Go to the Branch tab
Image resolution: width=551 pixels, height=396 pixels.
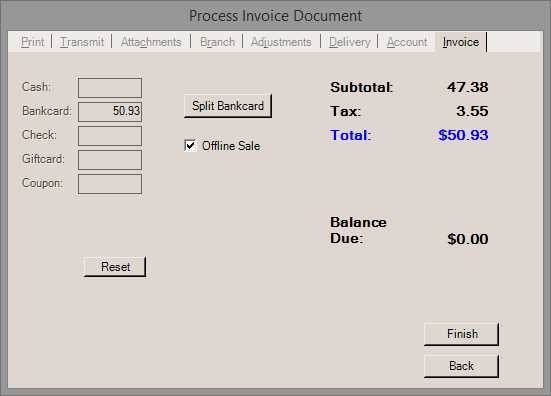pyautogui.click(x=217, y=42)
